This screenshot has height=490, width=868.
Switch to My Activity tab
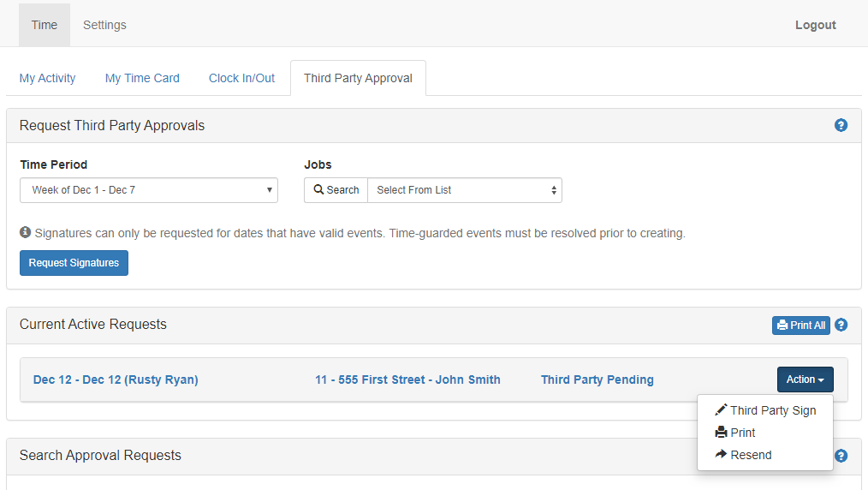[48, 78]
